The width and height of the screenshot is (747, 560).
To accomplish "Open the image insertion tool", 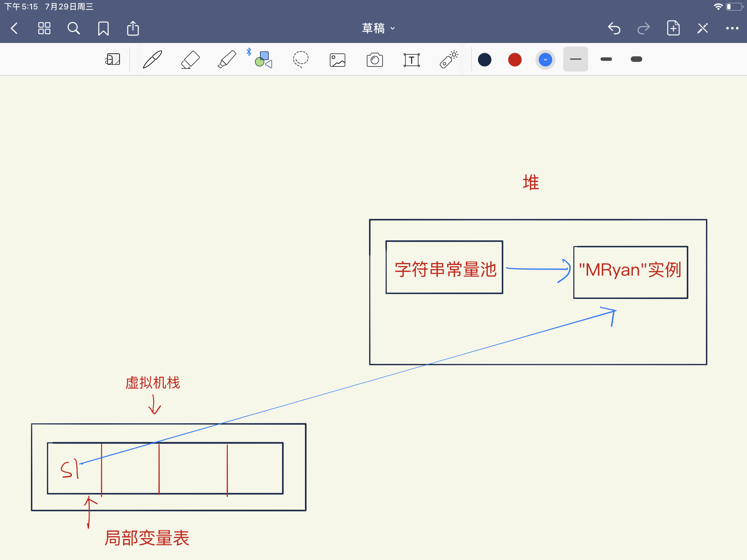I will tap(337, 59).
